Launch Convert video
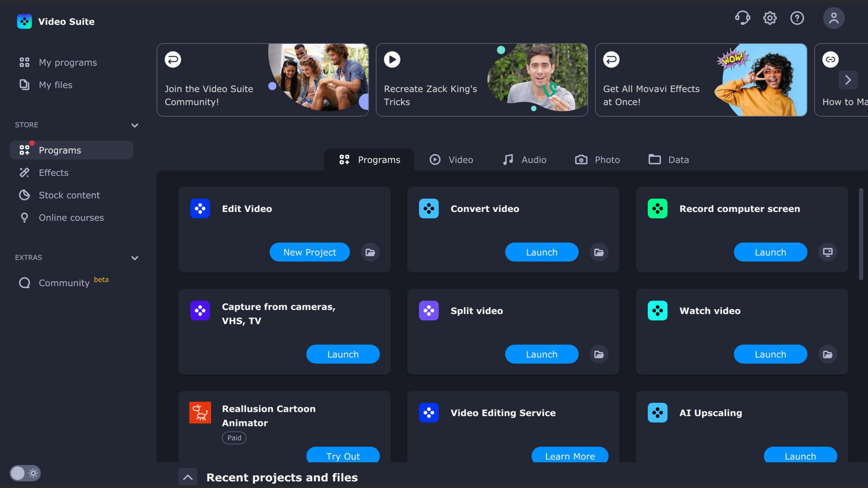The image size is (868, 488). pyautogui.click(x=542, y=252)
